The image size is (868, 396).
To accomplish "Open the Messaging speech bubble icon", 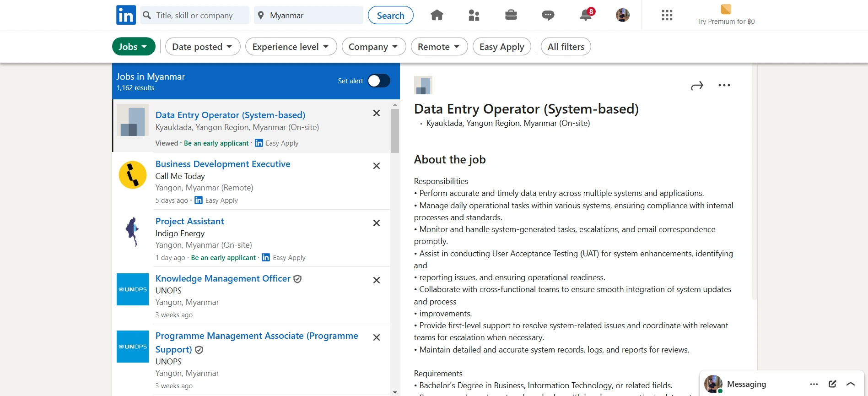I will coord(548,16).
